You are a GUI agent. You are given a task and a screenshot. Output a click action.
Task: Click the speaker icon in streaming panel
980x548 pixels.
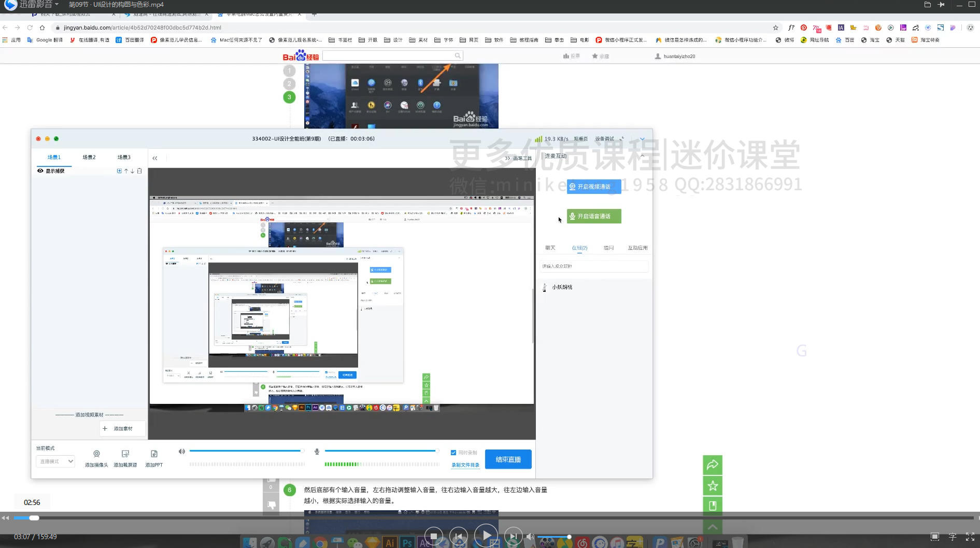181,452
